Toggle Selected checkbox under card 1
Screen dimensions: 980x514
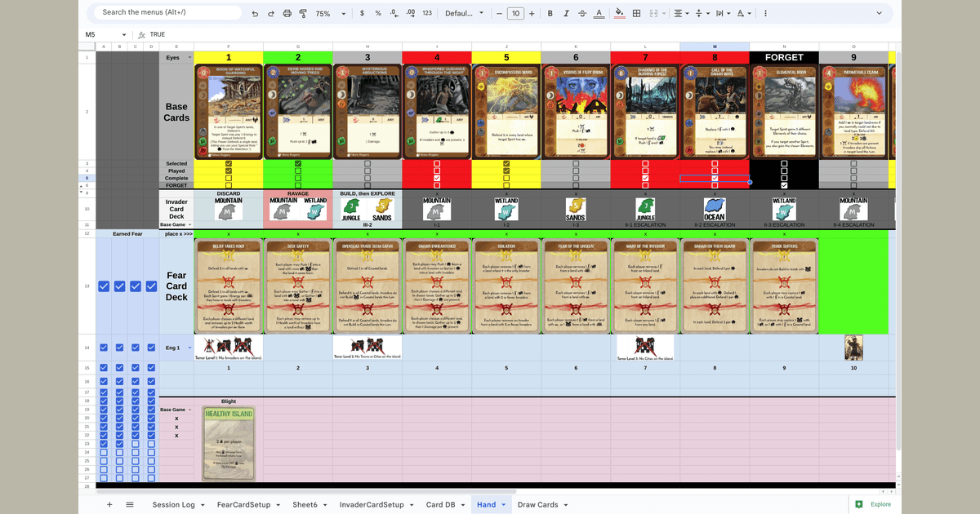pos(229,163)
